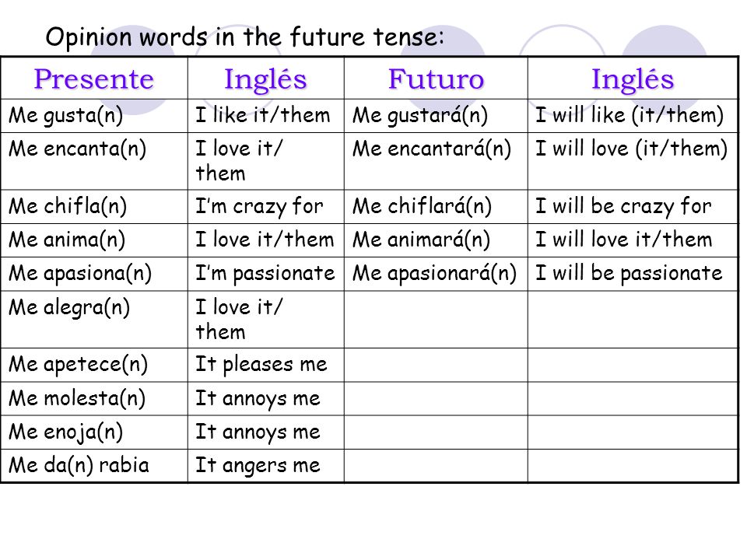The image size is (747, 560).
Task: Select the cell 'It pleases me'
Action: 266,366
